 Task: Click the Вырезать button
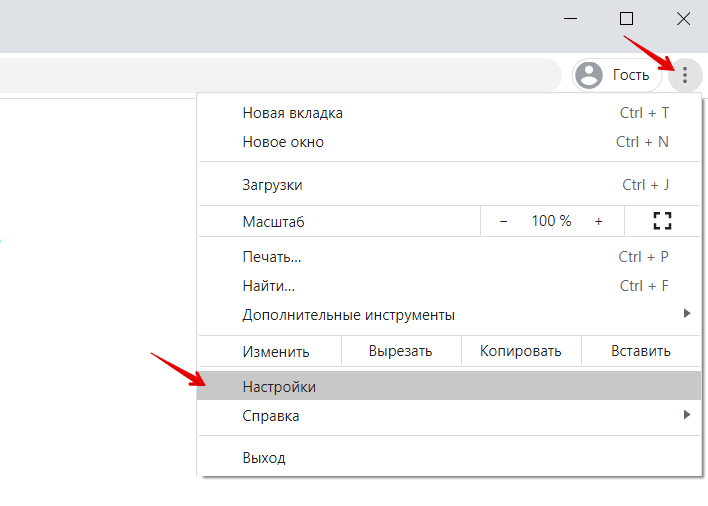[400, 351]
